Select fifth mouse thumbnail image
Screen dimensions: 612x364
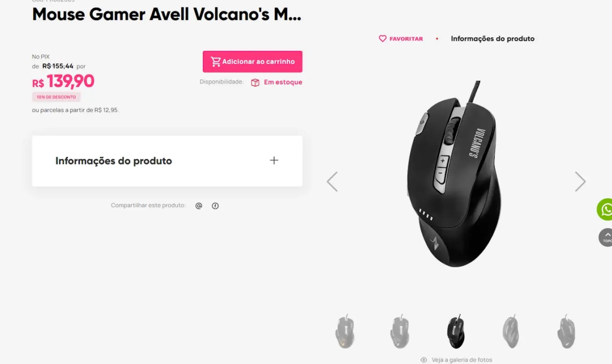tap(566, 331)
